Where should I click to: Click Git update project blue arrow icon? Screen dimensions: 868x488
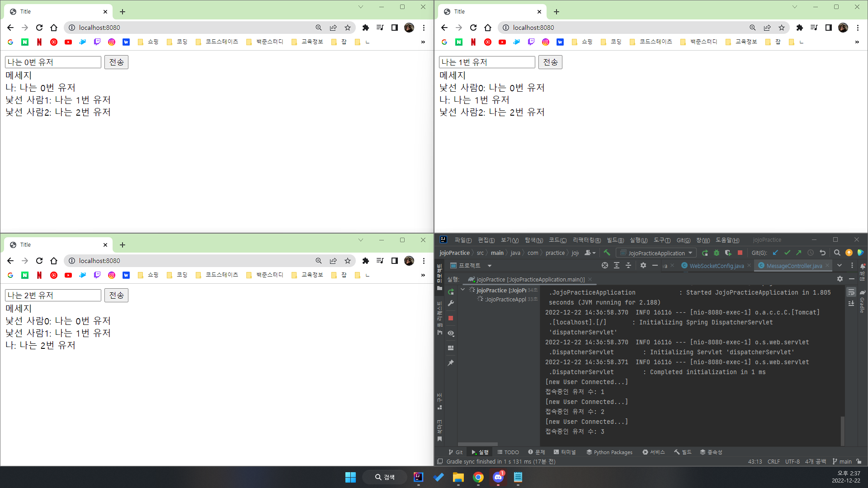coord(776,253)
